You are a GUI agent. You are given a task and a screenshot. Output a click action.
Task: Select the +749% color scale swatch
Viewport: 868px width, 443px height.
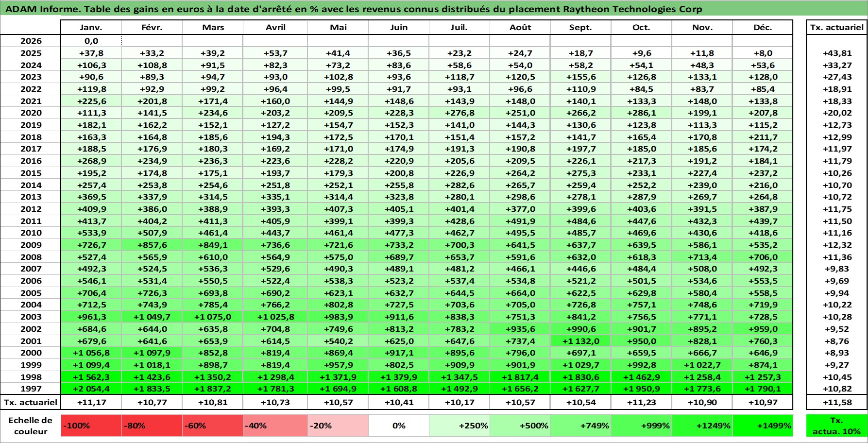click(x=581, y=426)
